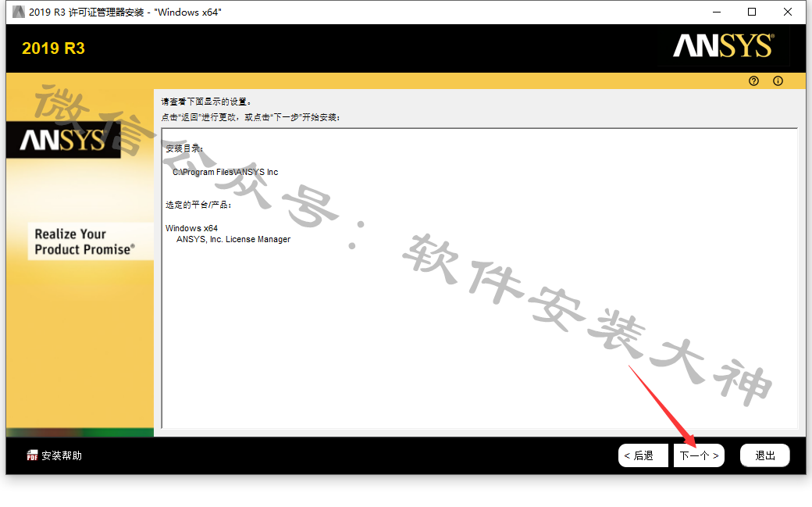The height and width of the screenshot is (507, 812).
Task: Click the ANSYS logo in the header
Action: (x=724, y=45)
